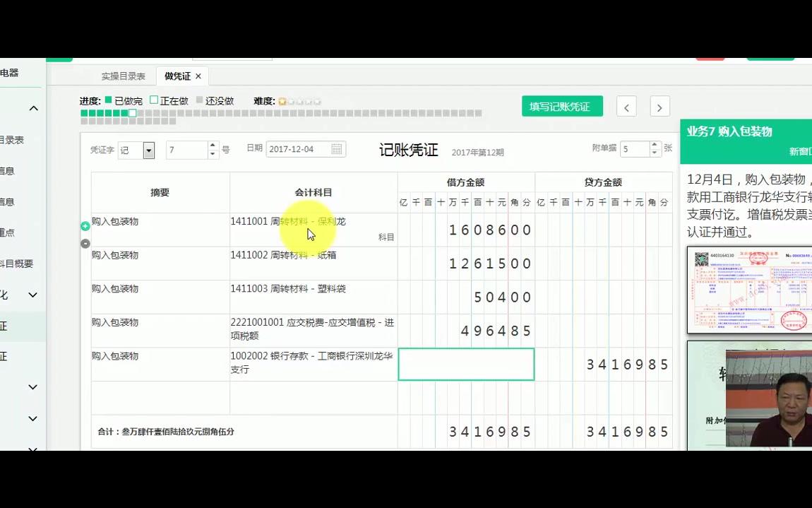Switch to the 做凭证 tab
Image resolution: width=812 pixels, height=508 pixels.
pos(177,76)
